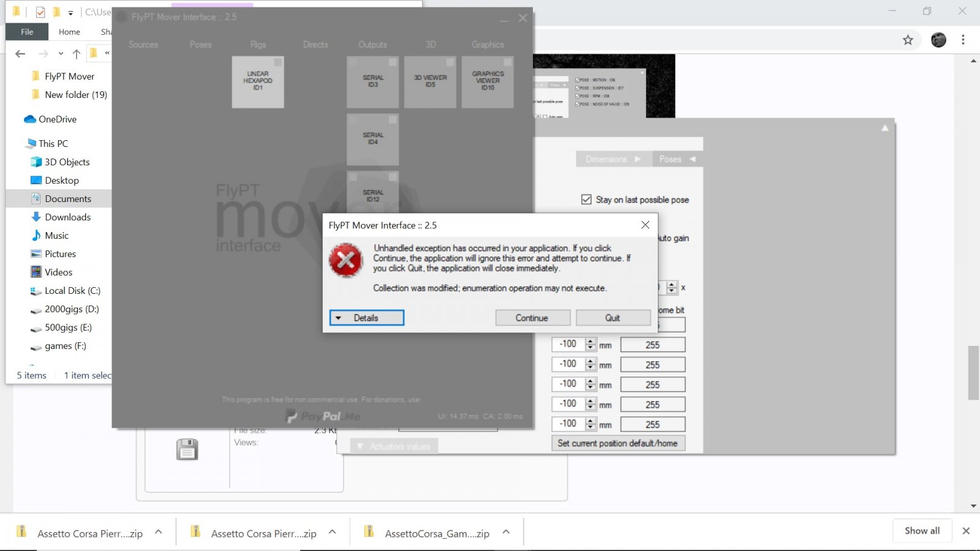980x551 pixels.
Task: Bookmark this page with the star icon
Action: tap(908, 40)
